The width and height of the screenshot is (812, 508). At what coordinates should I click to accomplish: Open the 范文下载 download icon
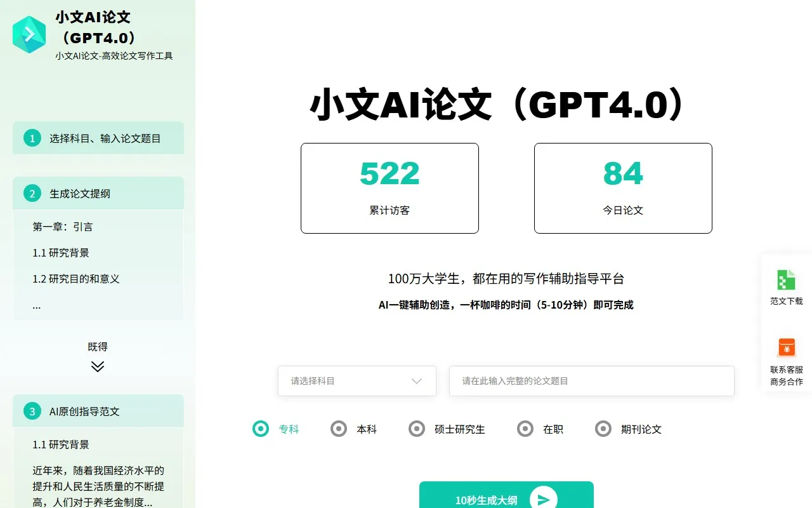pos(787,279)
